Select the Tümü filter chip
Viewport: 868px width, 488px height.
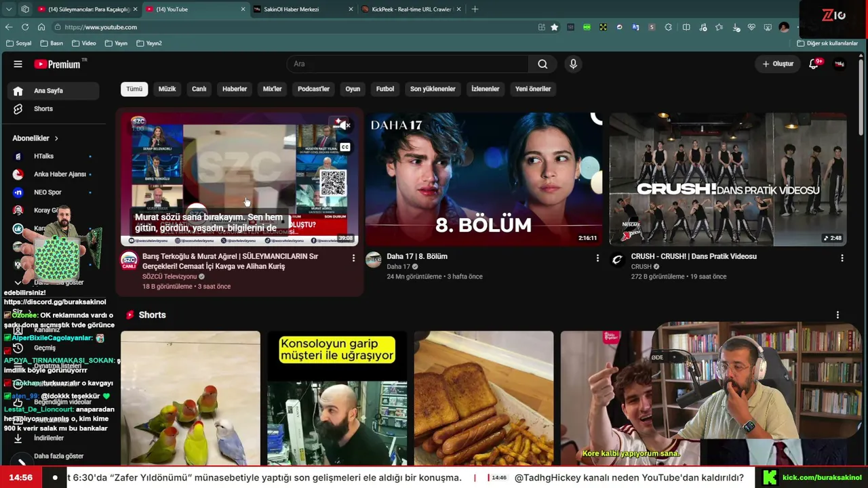134,89
